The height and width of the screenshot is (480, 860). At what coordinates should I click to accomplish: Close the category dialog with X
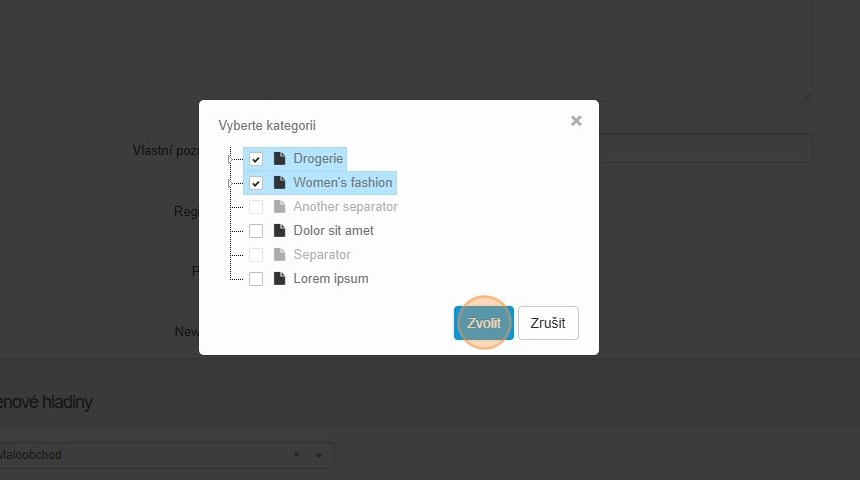click(x=576, y=121)
